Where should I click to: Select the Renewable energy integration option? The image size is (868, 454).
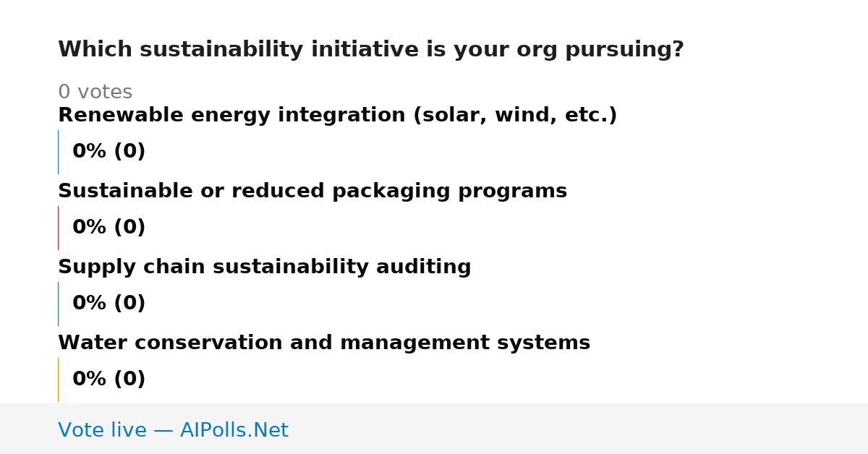point(337,116)
